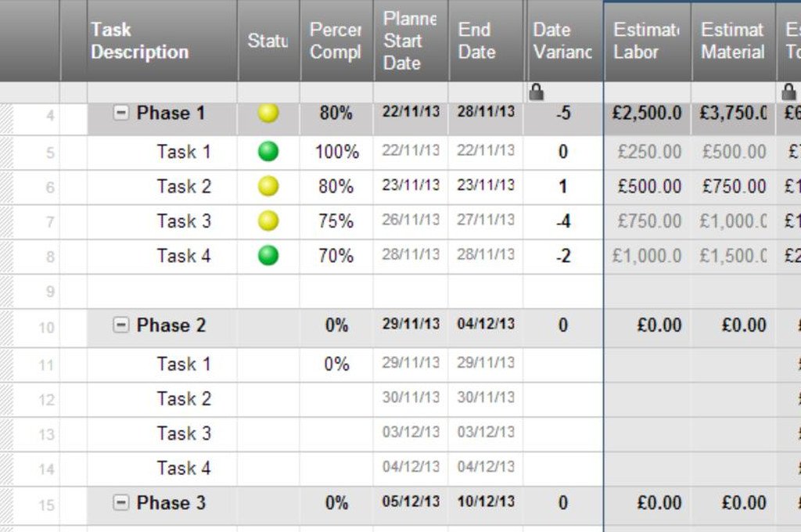801x532 pixels.
Task: Collapse the Phase 2 group
Action: click(x=120, y=325)
